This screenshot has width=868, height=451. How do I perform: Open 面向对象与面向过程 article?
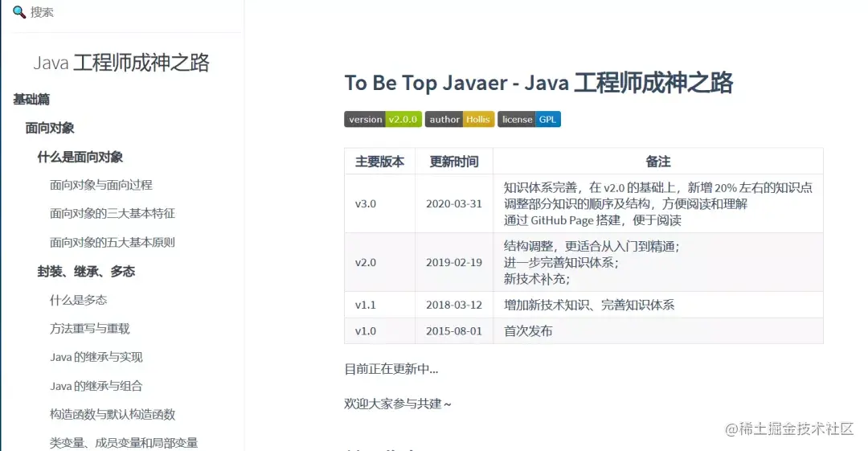pyautogui.click(x=101, y=185)
